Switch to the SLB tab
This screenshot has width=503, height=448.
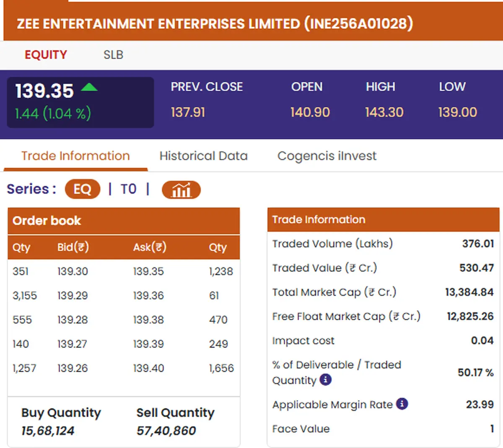[113, 55]
